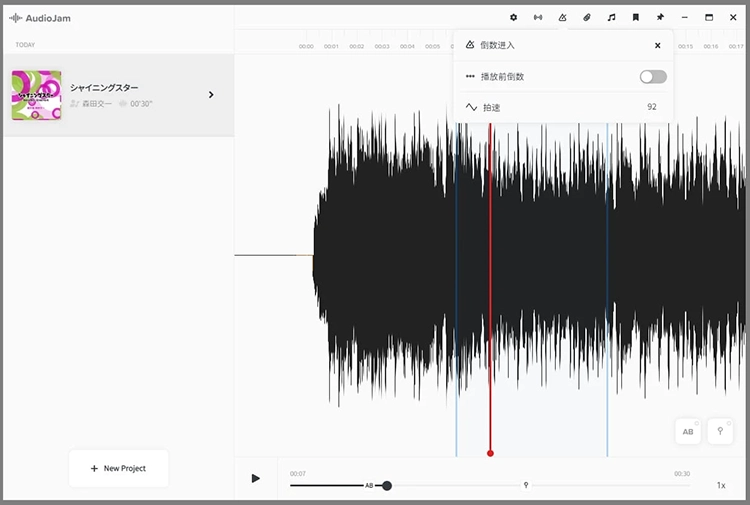
Task: Create a New Project
Action: click(x=118, y=468)
